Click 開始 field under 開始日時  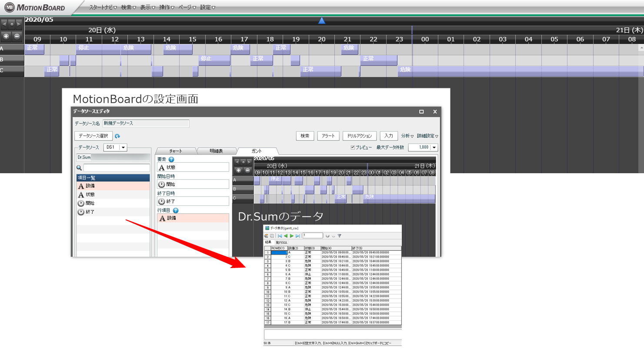193,184
